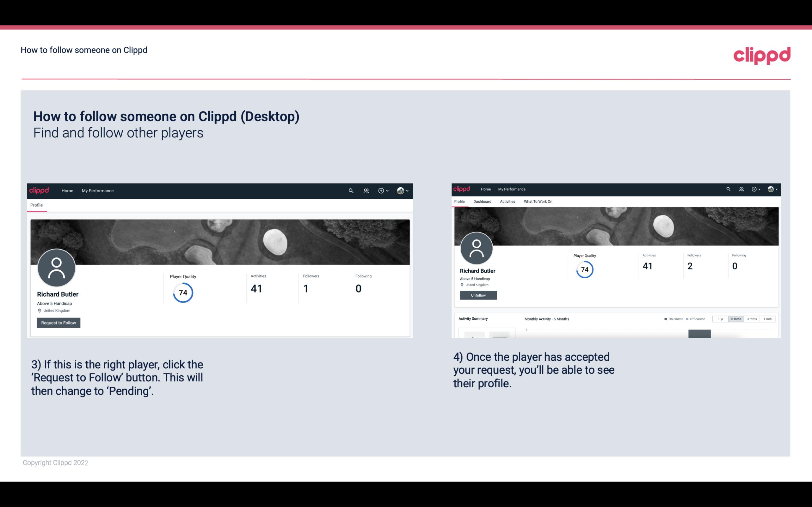Select the Profile tab on left screenshot
This screenshot has height=507, width=812.
[36, 205]
